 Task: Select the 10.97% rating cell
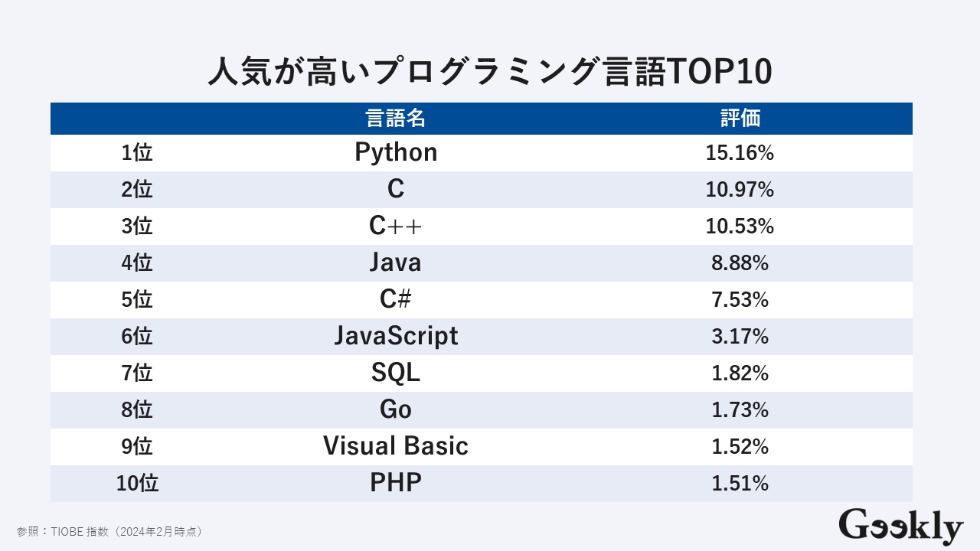click(740, 190)
